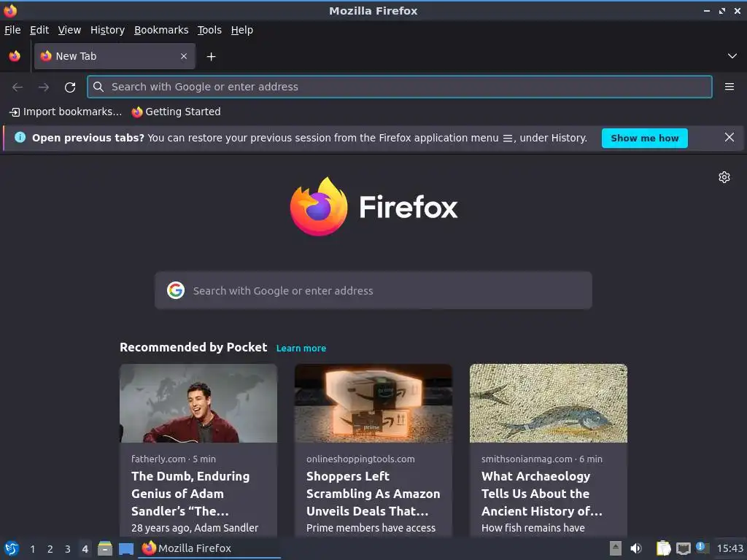
Task: Select the New Tab tab
Action: point(115,56)
